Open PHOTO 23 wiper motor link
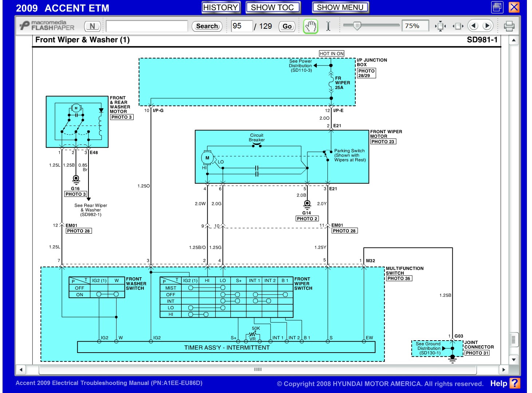This screenshot has width=532, height=393. pos(383,142)
